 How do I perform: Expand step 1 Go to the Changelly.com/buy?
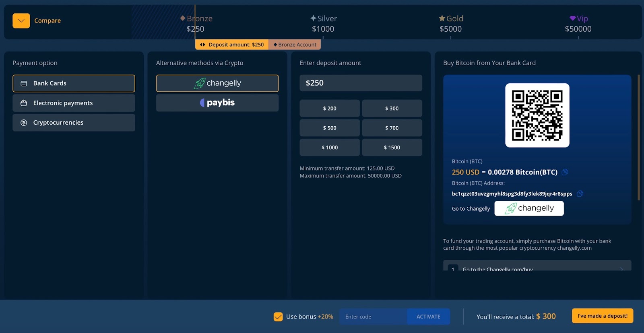tap(537, 266)
